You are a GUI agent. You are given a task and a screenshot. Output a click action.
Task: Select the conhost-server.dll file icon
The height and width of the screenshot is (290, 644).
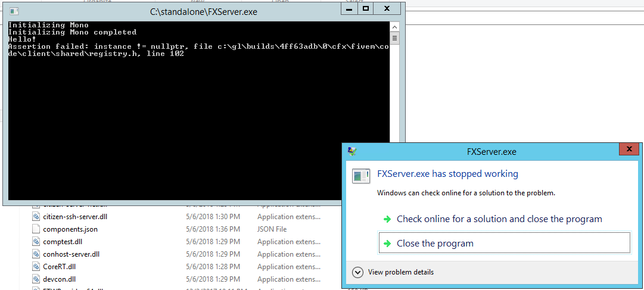(36, 254)
